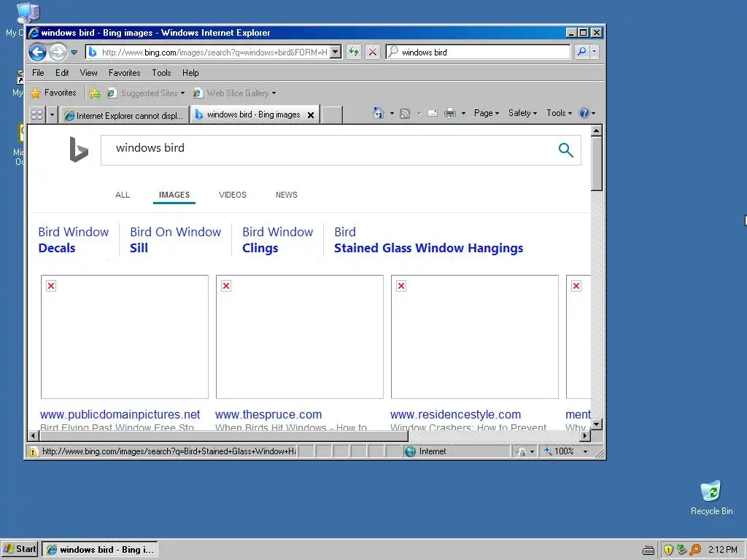This screenshot has height=560, width=747.
Task: Click the security shield tray icon
Action: click(x=668, y=550)
